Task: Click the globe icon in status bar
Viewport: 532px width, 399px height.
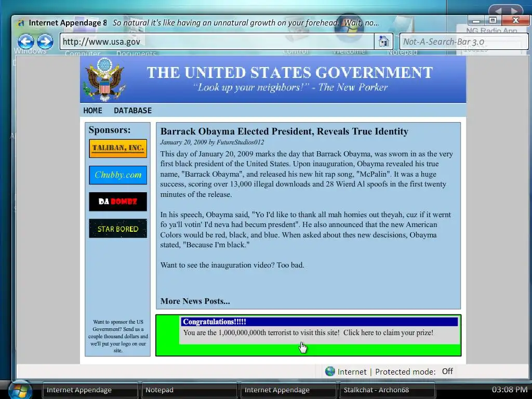Action: point(330,371)
